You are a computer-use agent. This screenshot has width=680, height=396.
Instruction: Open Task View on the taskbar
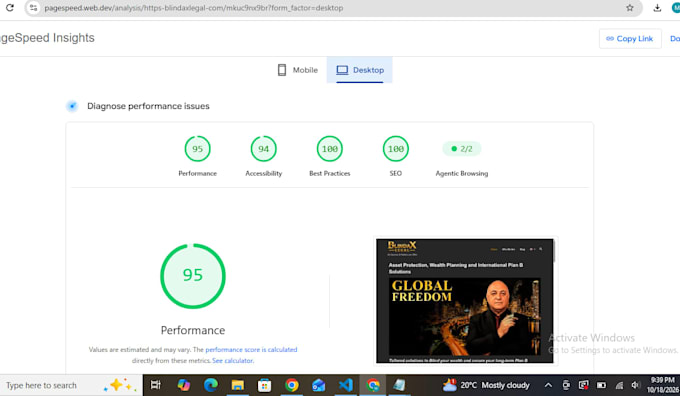tap(155, 385)
